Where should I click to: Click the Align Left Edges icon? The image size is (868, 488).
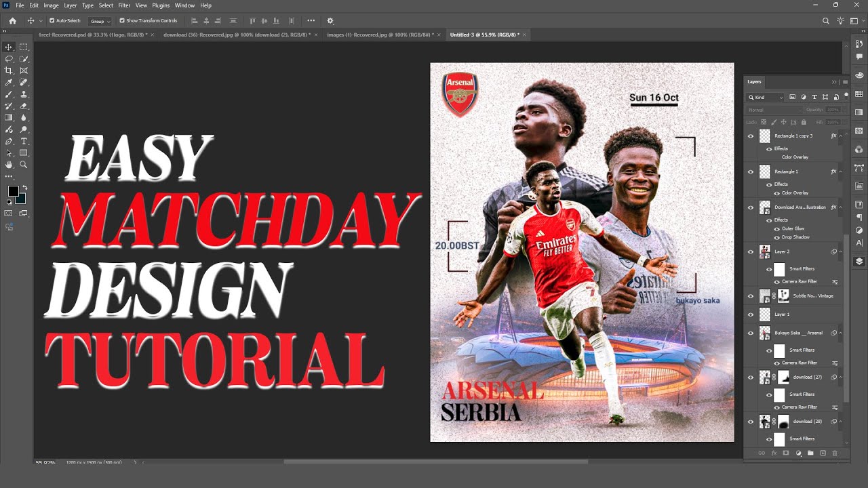pos(195,21)
